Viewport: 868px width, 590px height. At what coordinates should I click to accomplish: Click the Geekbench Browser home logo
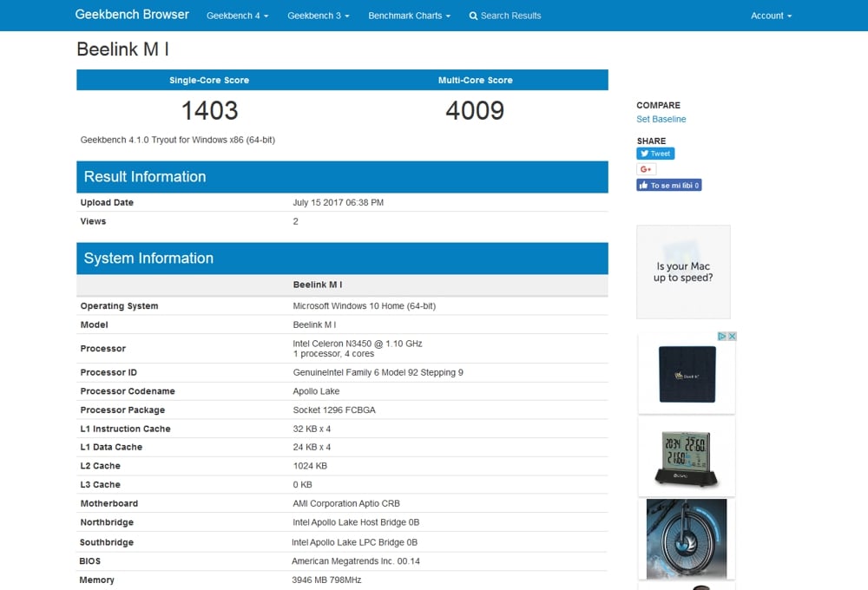[x=131, y=15]
